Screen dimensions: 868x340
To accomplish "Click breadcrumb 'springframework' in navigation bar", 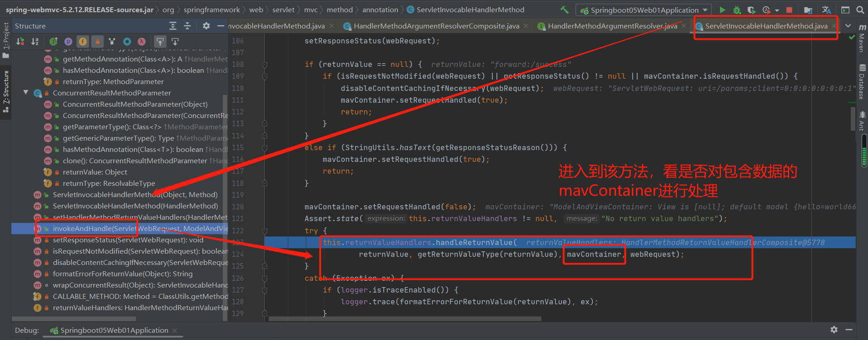I will (x=211, y=9).
